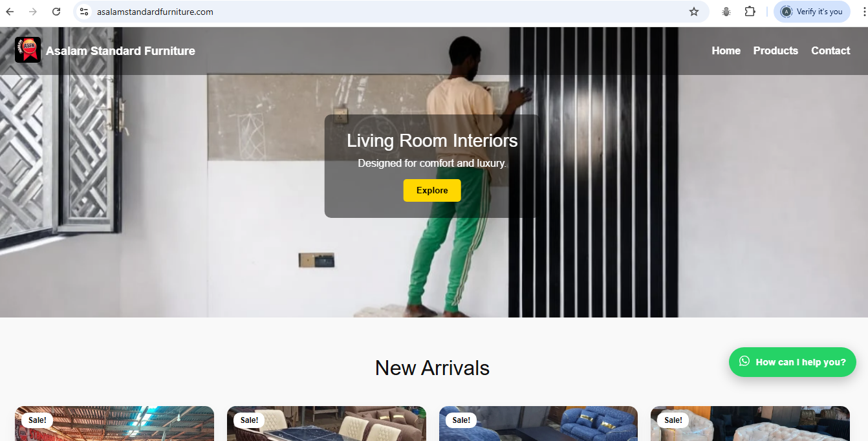This screenshot has height=441, width=868.
Task: Open site information icon in address bar
Action: [84, 12]
